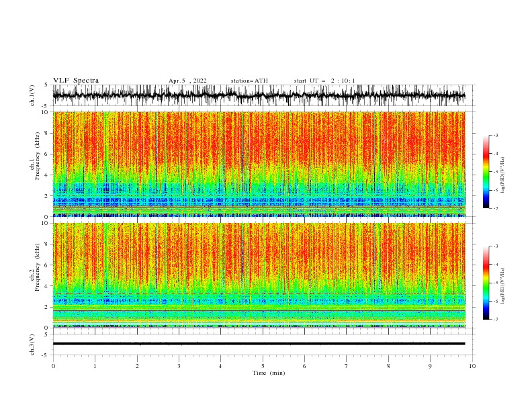
Task: Click the "ch.1(V)" axis label
Action: [32, 95]
